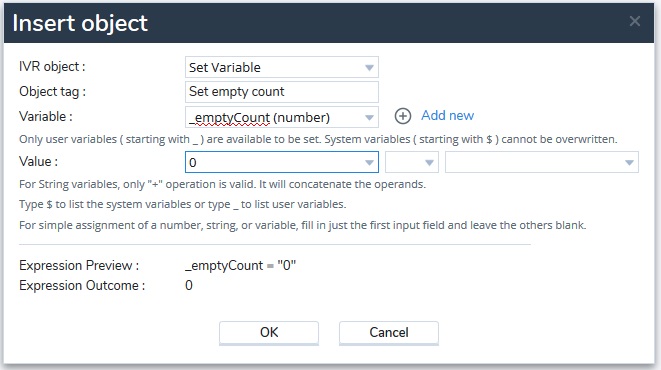
Task: Click the Expression Outcome value 0
Action: [189, 285]
